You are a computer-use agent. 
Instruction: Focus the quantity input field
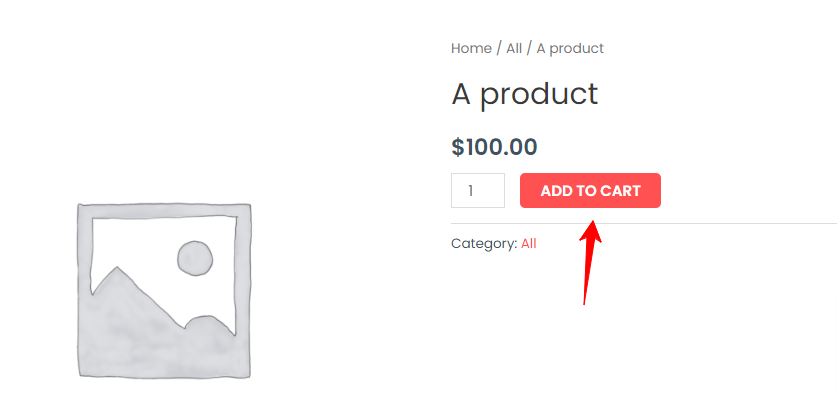(478, 191)
